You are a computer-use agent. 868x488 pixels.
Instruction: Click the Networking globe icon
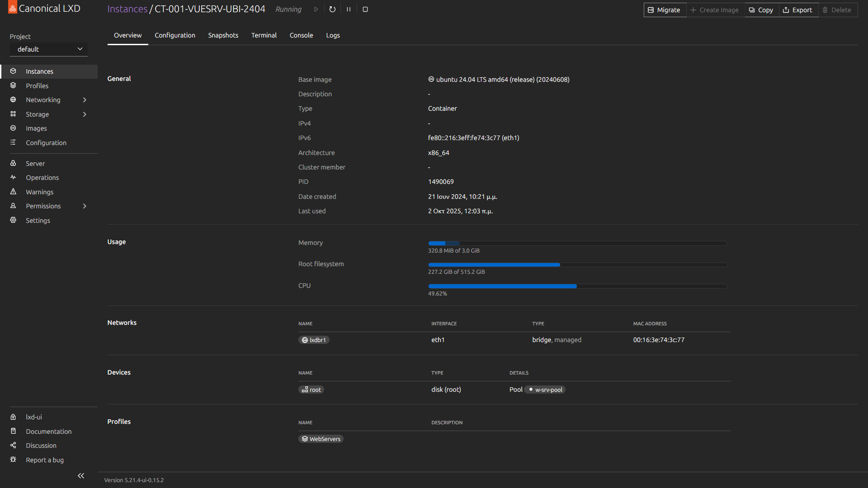[13, 100]
